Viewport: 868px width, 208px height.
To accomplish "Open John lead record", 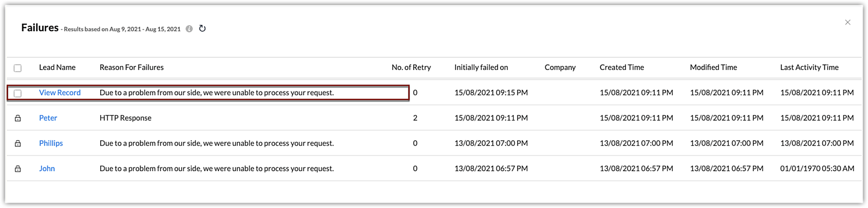I will (x=47, y=169).
